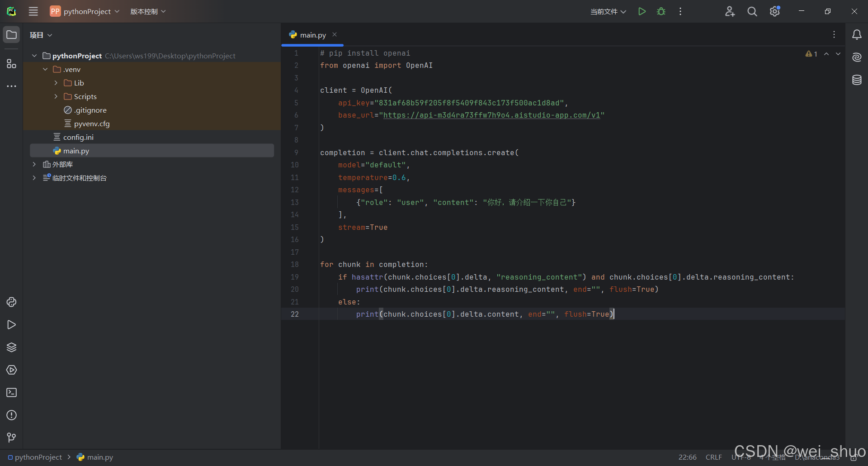The image size is (868, 466).
Task: Open the 版本控制 version control menu
Action: [148, 11]
